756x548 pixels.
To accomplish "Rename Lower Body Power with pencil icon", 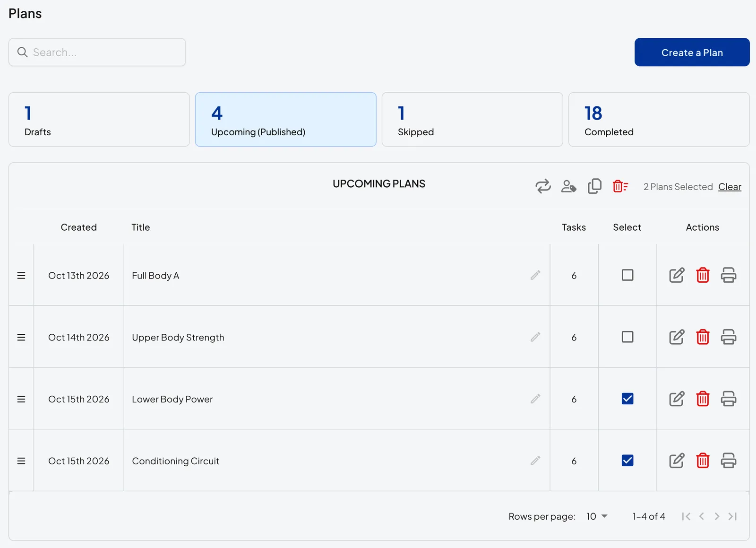I will pos(535,399).
